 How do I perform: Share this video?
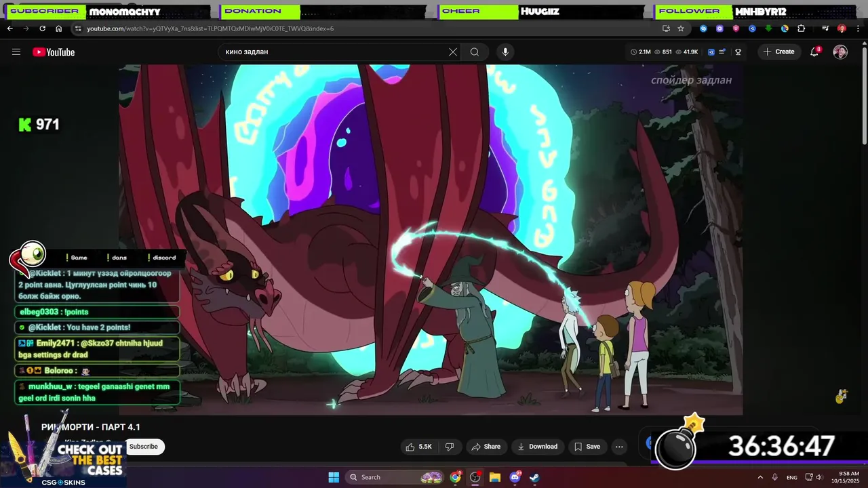(x=486, y=447)
